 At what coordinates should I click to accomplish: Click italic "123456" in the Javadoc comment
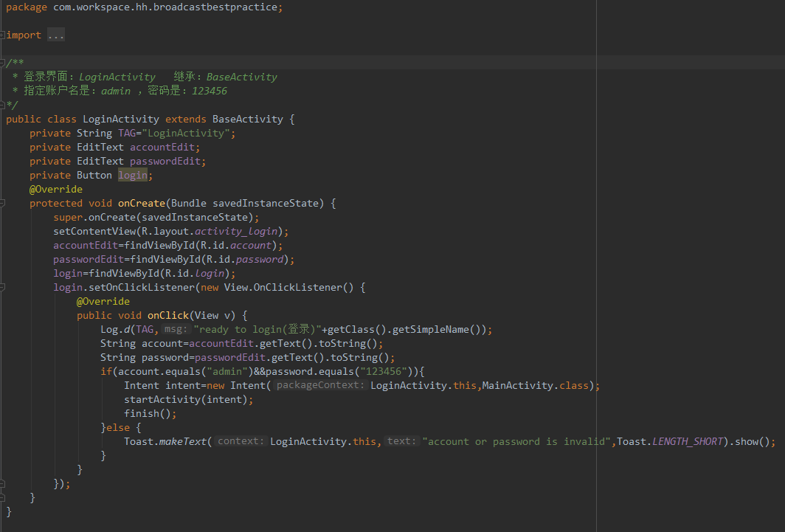(210, 91)
